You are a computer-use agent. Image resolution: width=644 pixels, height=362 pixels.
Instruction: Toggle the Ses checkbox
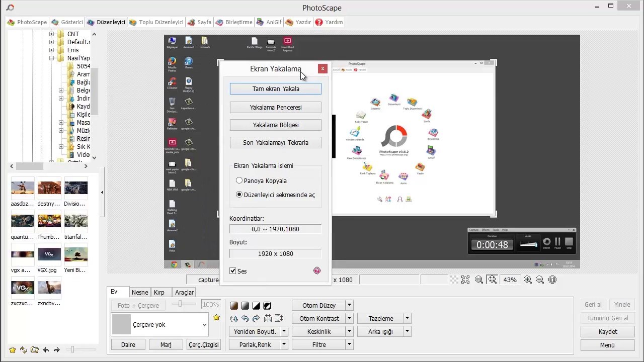click(233, 271)
